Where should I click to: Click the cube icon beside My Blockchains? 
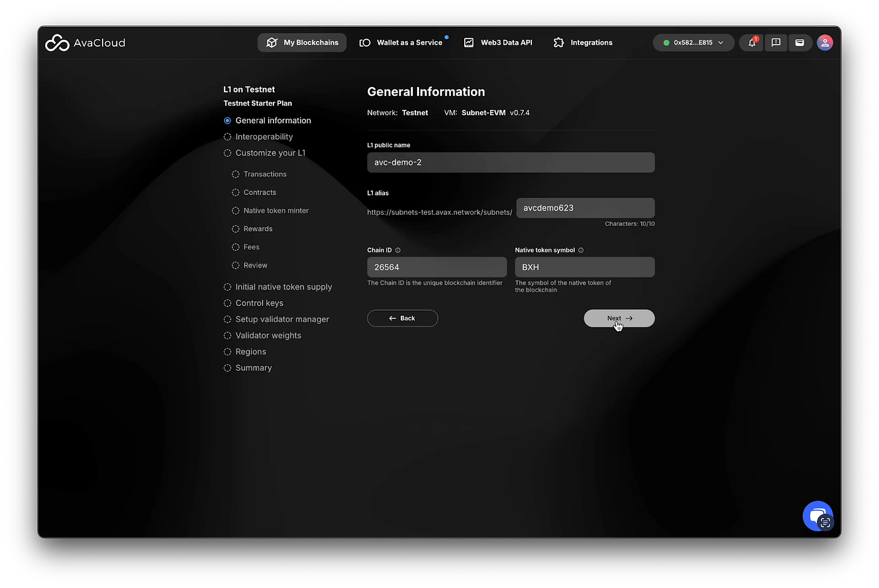tap(272, 43)
